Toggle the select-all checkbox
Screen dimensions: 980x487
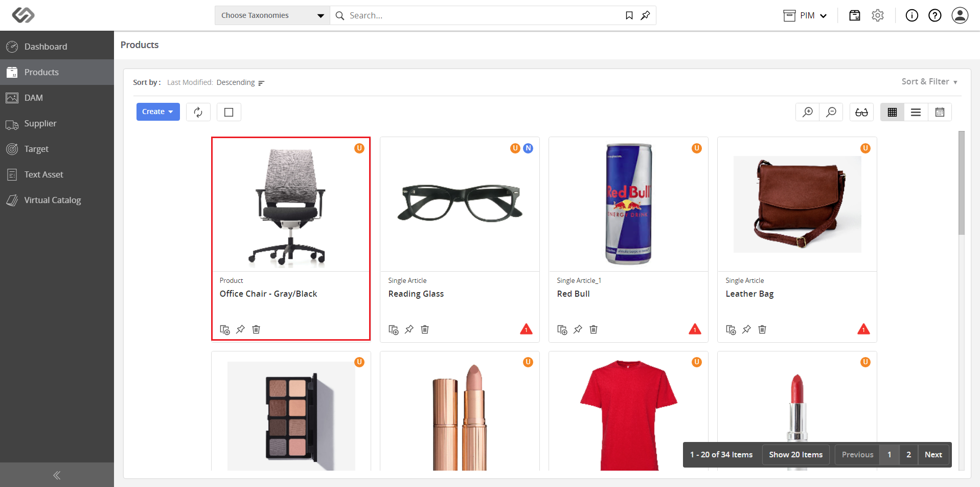point(229,112)
